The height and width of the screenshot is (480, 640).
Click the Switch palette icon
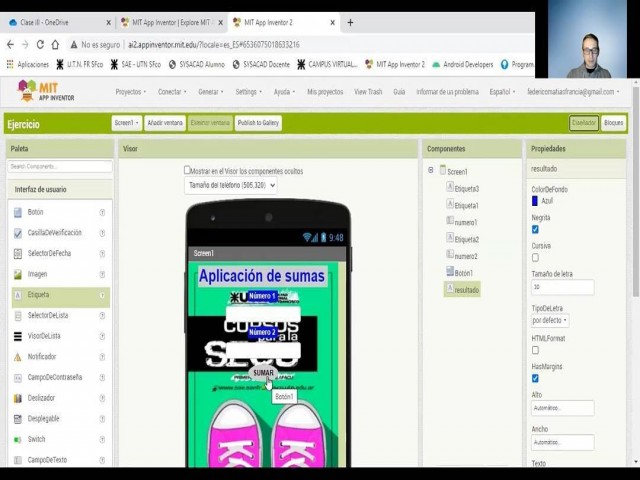pyautogui.click(x=18, y=440)
